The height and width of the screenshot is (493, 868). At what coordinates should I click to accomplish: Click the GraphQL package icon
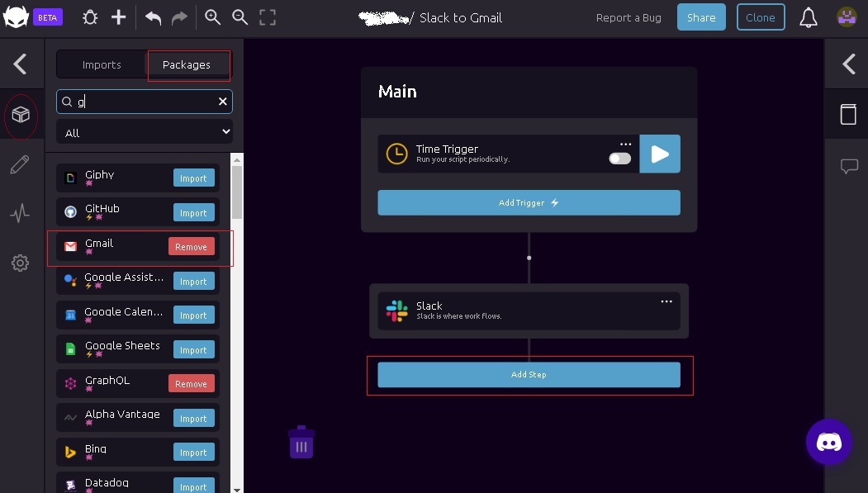(x=70, y=383)
